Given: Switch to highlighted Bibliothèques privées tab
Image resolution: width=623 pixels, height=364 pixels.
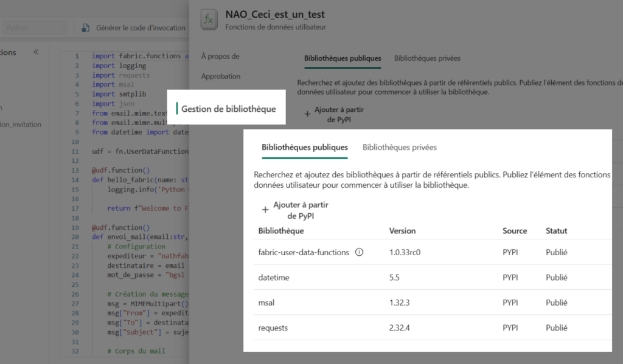Looking at the screenshot, I should (399, 147).
